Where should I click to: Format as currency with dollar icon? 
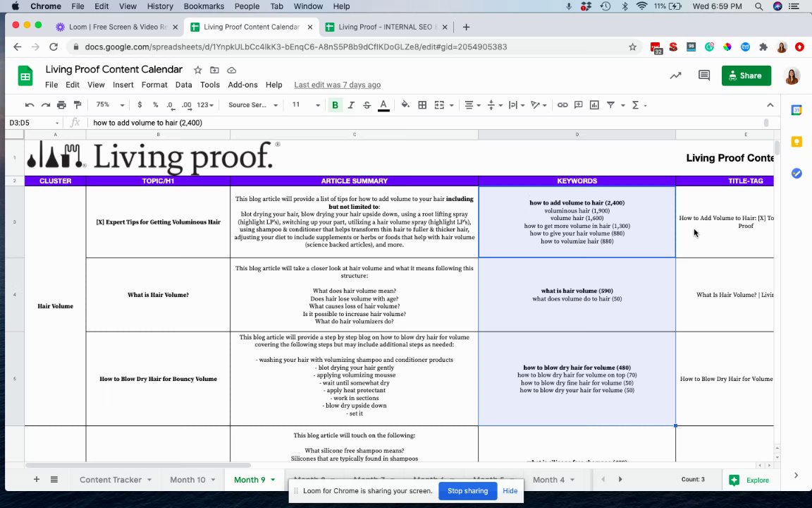[x=140, y=105]
